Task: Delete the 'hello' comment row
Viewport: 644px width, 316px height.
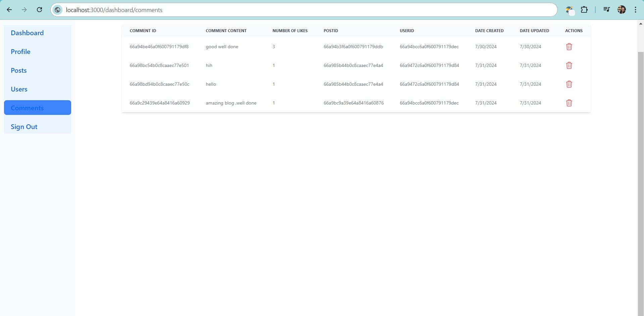Action: click(x=569, y=84)
